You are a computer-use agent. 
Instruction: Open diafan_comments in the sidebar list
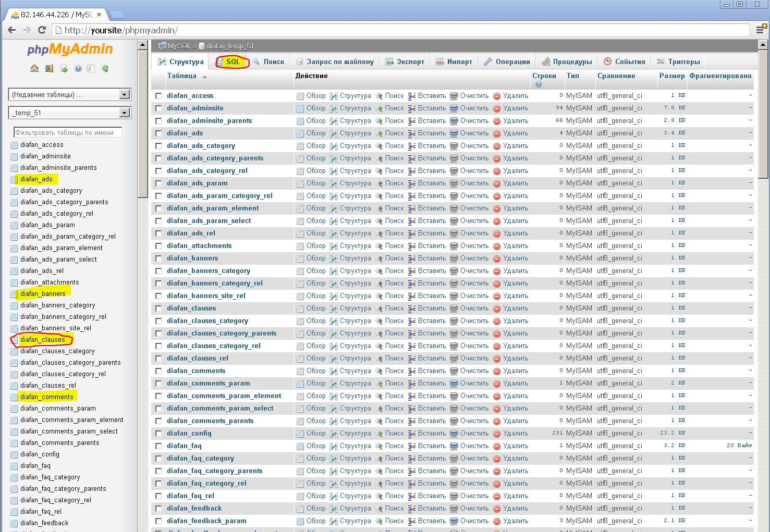coord(47,397)
